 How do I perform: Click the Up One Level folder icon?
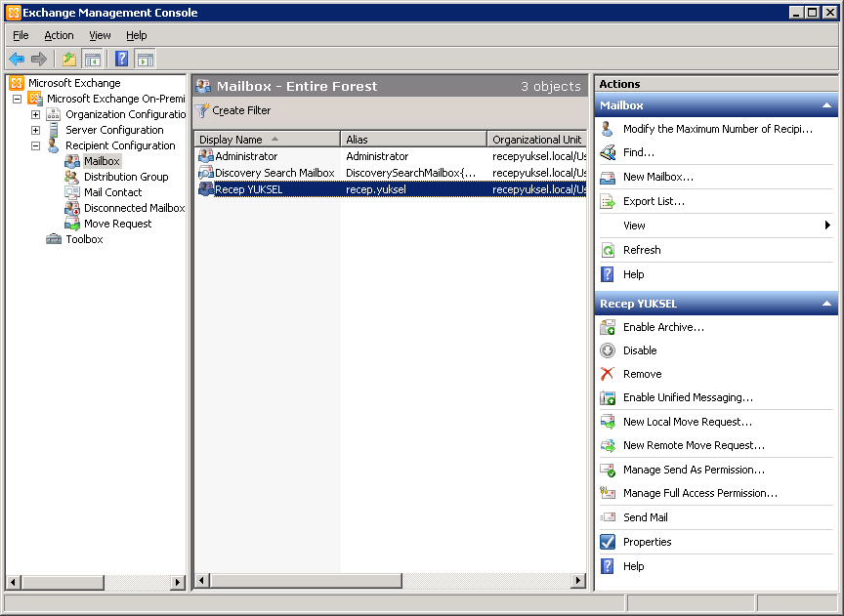click(x=69, y=59)
